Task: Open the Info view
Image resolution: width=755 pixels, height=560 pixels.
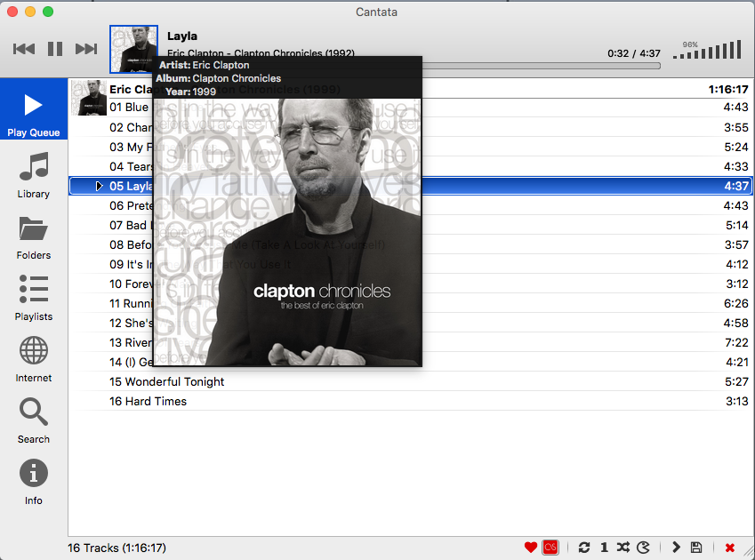Action: (x=34, y=482)
